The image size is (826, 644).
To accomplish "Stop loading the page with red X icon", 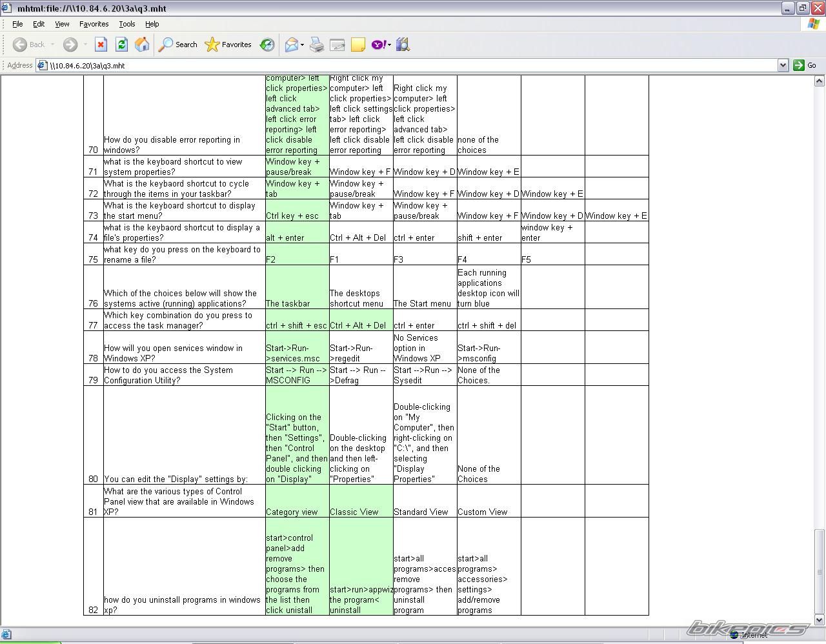I will [x=101, y=45].
